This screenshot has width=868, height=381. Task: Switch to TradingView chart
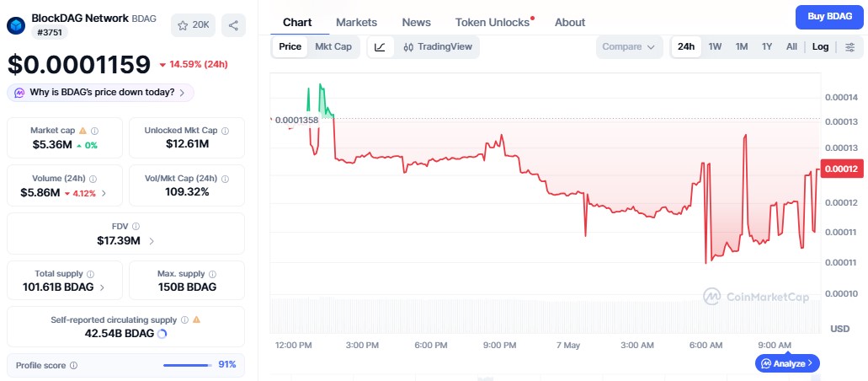[x=437, y=47]
